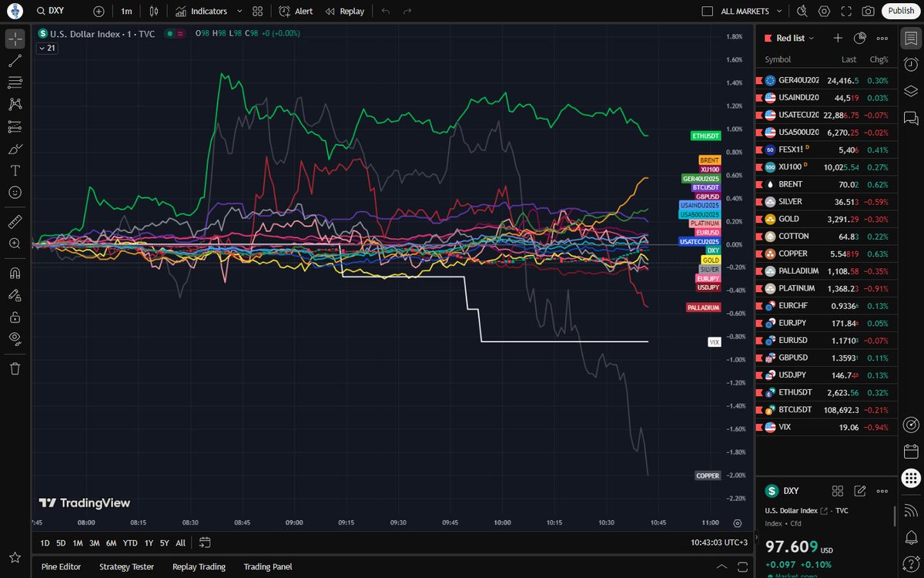Select the ruler measure tool
Screen dimensions: 924x578
point(15,222)
